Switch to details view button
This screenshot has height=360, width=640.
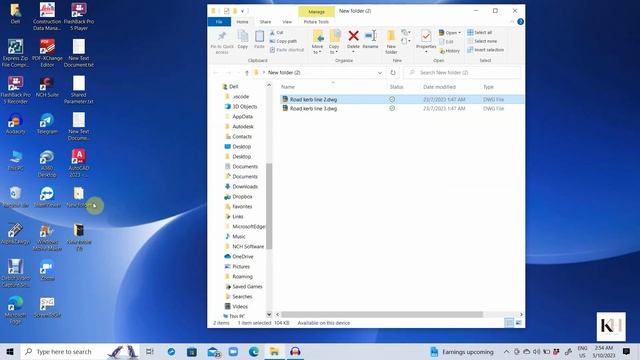(509, 323)
